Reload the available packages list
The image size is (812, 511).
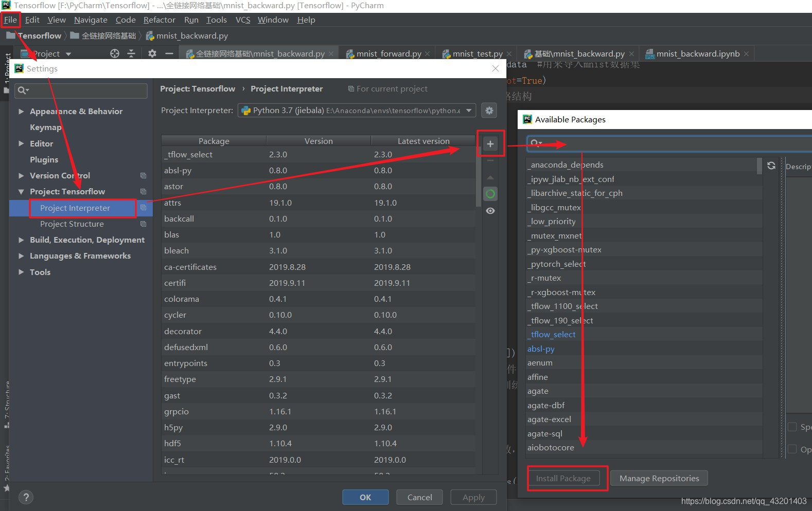pyautogui.click(x=771, y=166)
